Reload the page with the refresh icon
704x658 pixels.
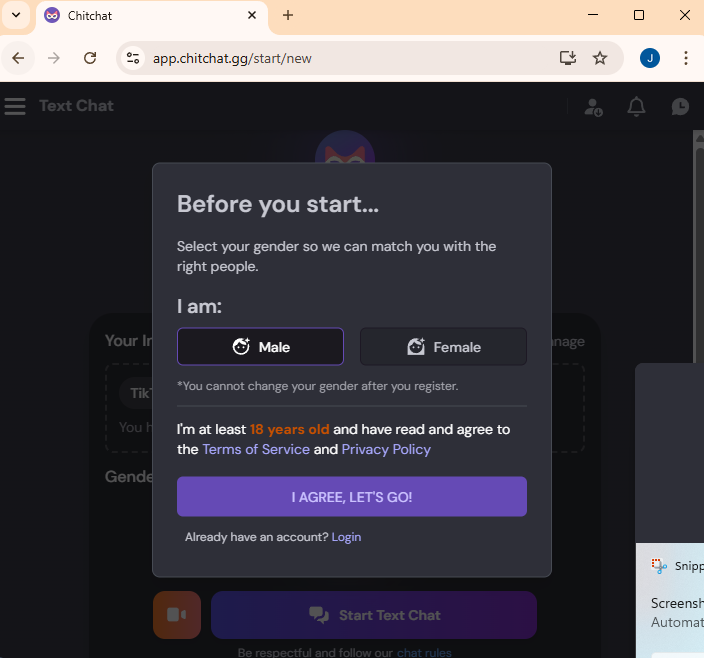(x=90, y=58)
